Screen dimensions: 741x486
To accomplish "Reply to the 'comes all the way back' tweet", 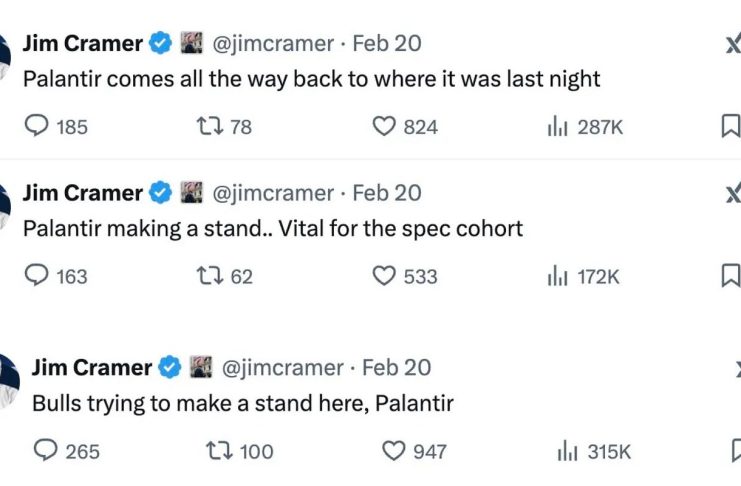I will coord(36,127).
